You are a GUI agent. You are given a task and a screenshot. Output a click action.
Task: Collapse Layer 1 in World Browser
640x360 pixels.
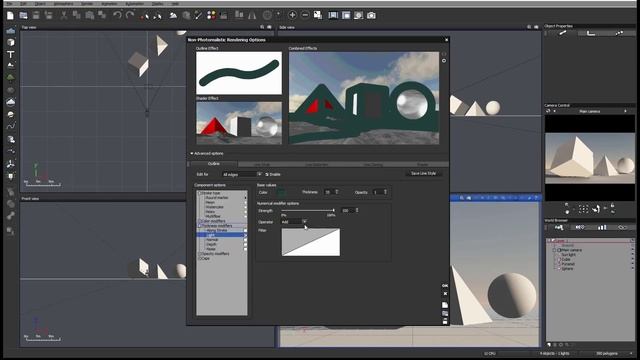(x=549, y=241)
